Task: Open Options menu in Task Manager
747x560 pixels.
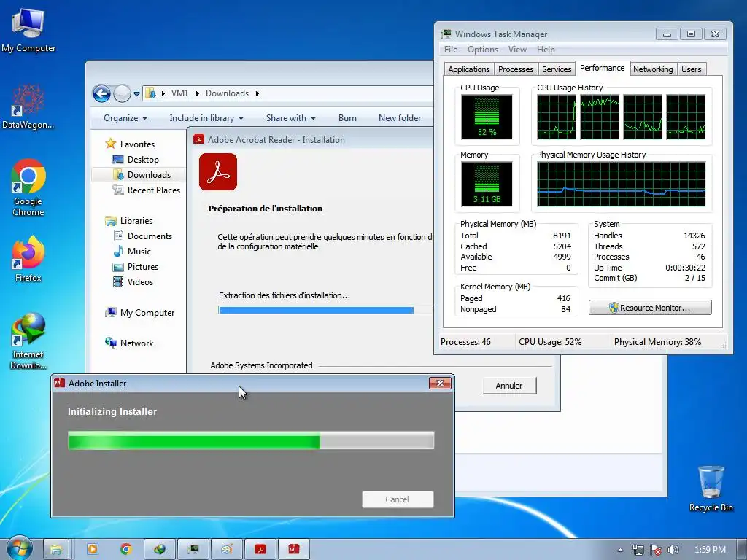Action: pos(483,50)
